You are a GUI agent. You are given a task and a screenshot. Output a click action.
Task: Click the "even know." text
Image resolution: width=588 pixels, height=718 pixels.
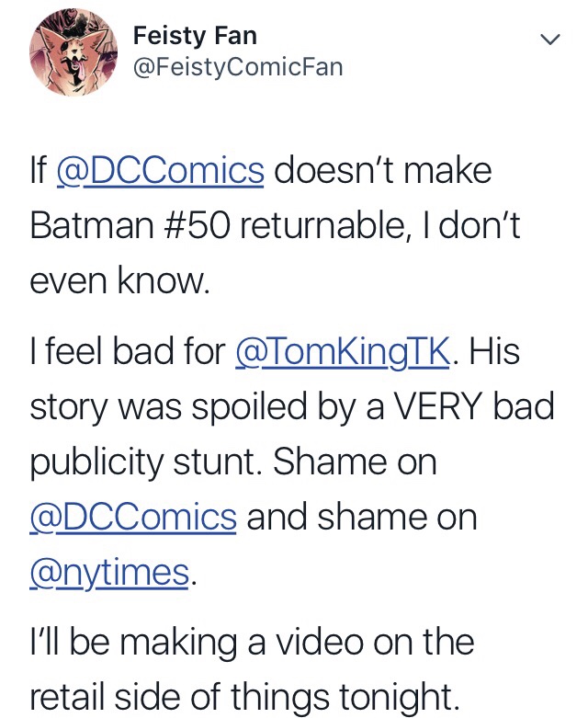coord(120,282)
